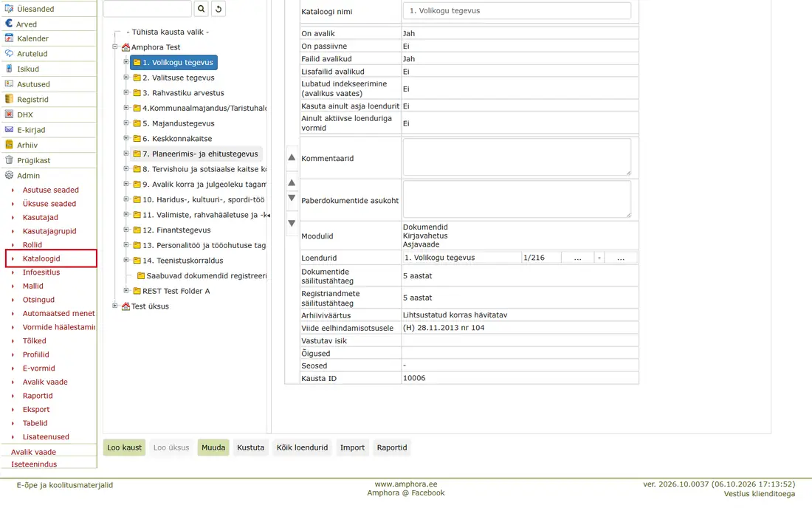This screenshot has height=508, width=812.
Task: Click the last ellipsis button in Loendurid row
Action: [620, 258]
